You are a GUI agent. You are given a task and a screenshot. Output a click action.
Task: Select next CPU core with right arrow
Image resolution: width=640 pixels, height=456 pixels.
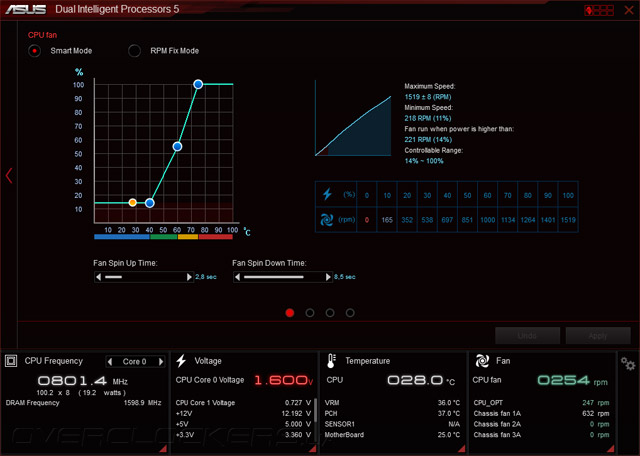coord(161,362)
